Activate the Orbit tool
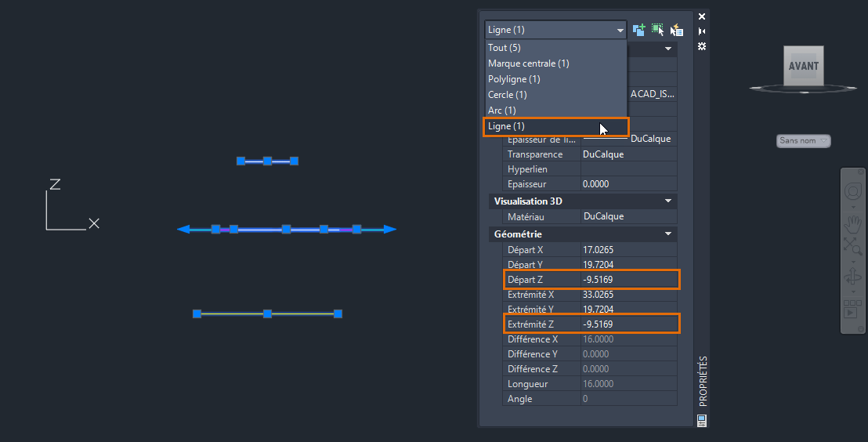The width and height of the screenshot is (868, 442). [853, 277]
